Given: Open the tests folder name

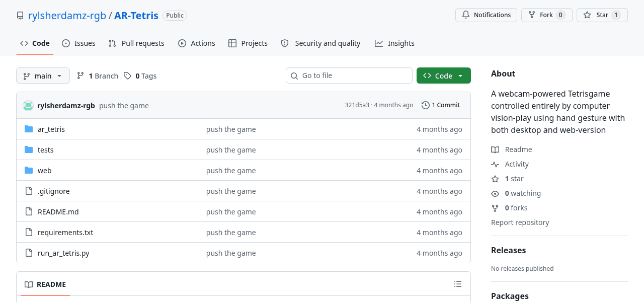Looking at the screenshot, I should point(46,150).
